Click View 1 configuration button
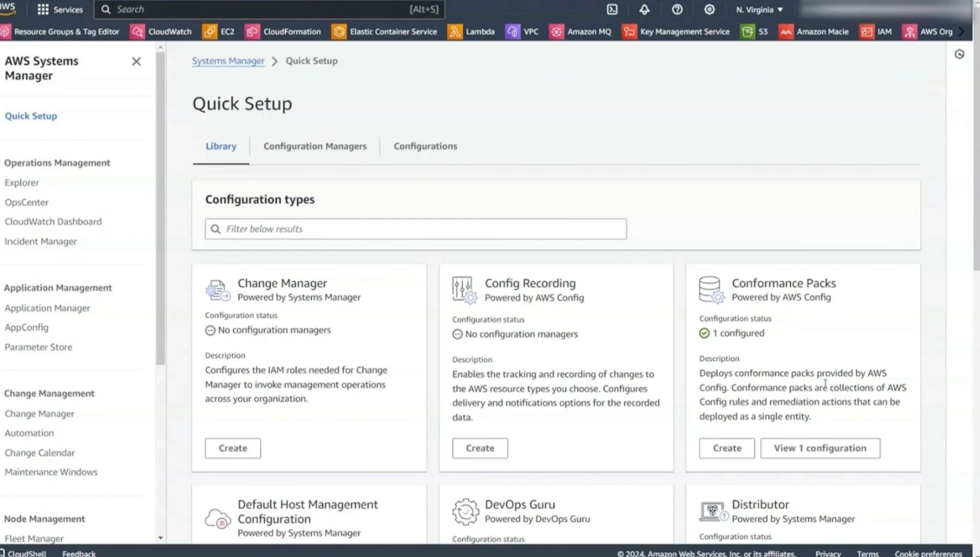 tap(820, 448)
